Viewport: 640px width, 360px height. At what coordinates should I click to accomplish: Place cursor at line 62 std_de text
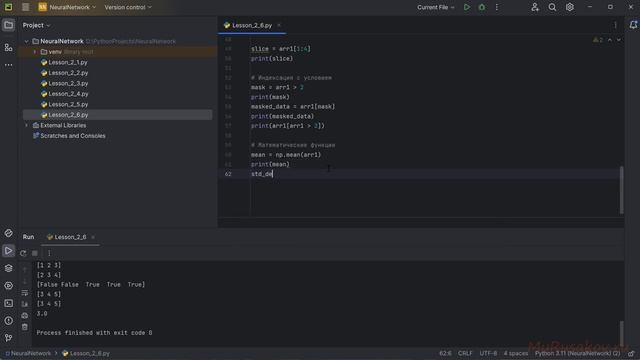tap(262, 174)
